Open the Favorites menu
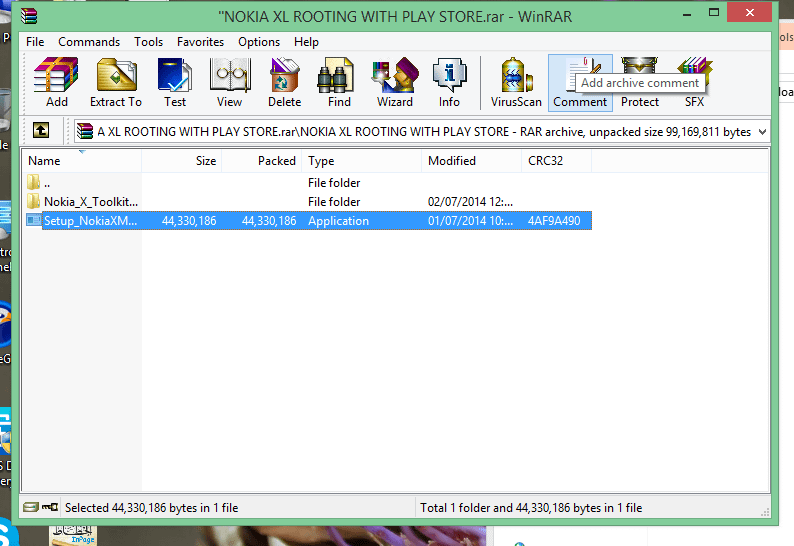 click(x=201, y=42)
